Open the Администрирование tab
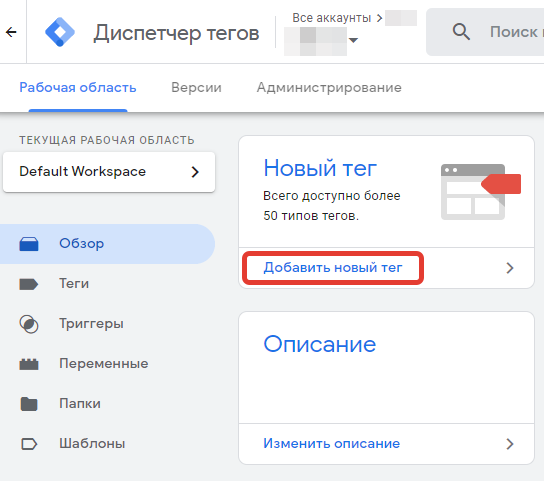Screen dimensions: 544x481 pos(329,87)
